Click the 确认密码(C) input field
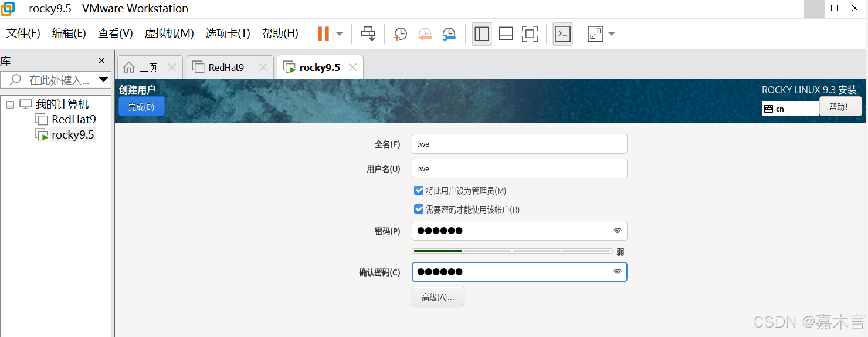Image resolution: width=868 pixels, height=337 pixels. 520,272
